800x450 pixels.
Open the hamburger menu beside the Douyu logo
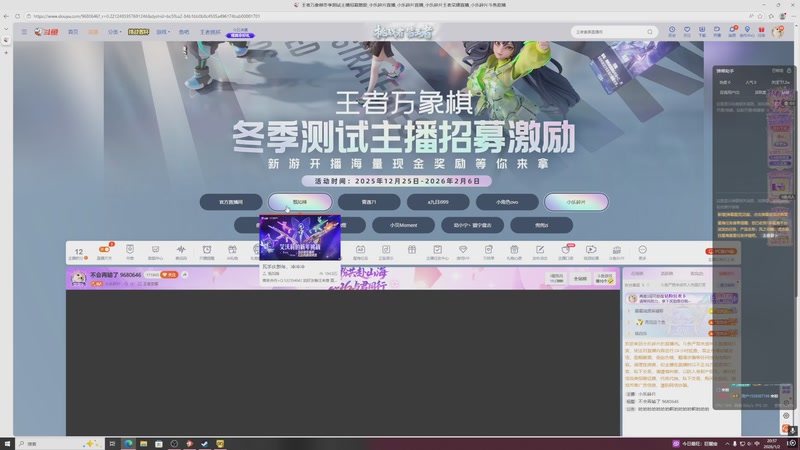24,32
